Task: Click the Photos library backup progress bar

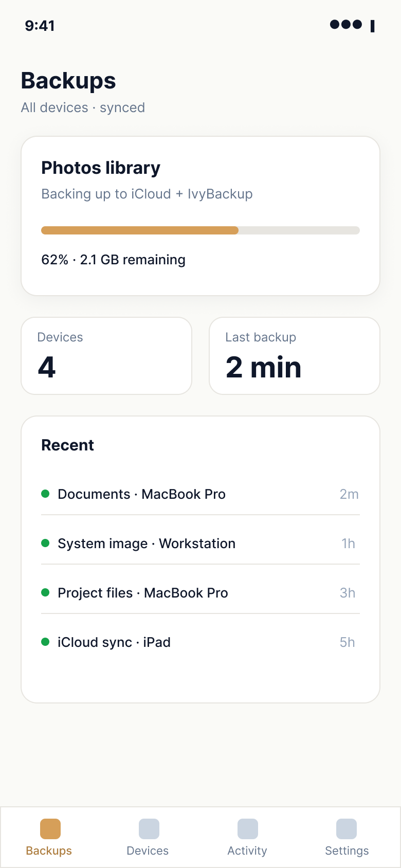Action: click(200, 230)
